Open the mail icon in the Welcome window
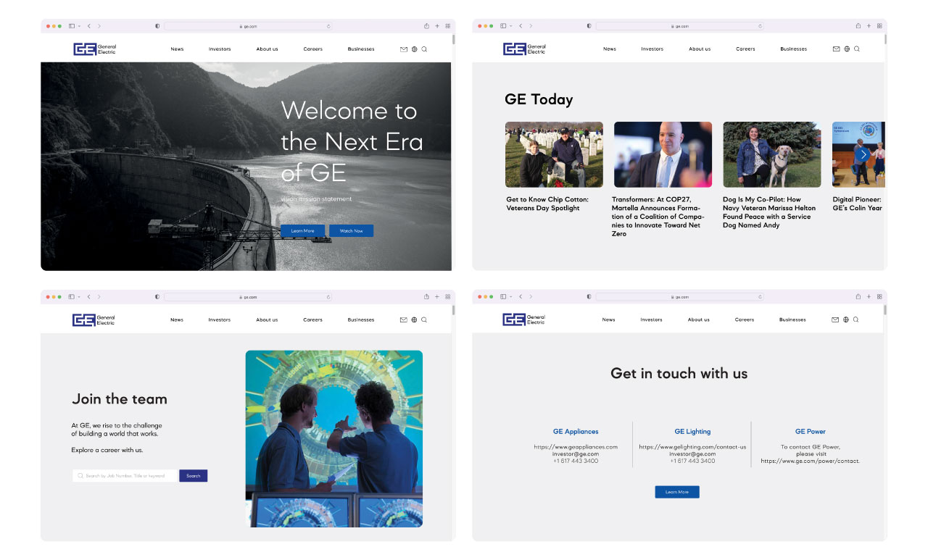 404,49
